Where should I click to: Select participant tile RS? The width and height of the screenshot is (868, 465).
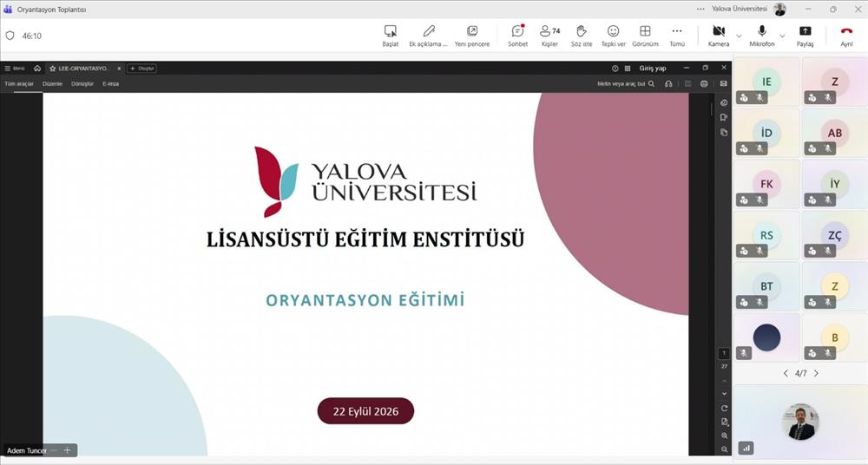(766, 235)
